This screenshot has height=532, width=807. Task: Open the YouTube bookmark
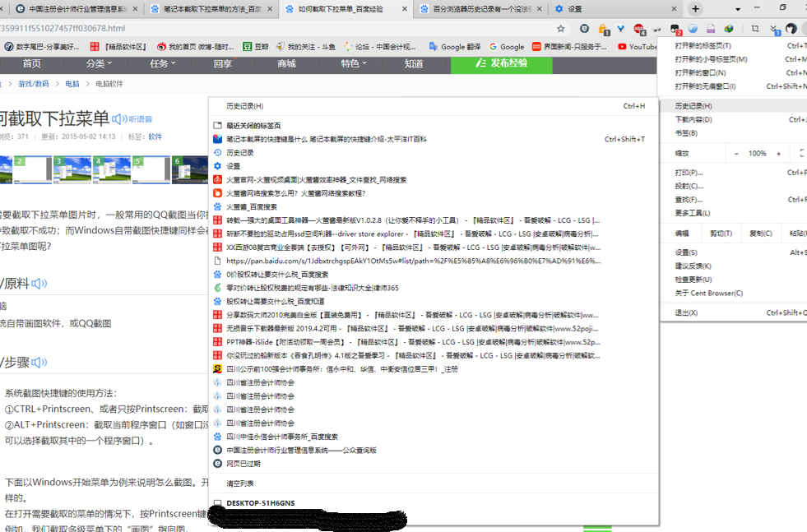coord(638,47)
